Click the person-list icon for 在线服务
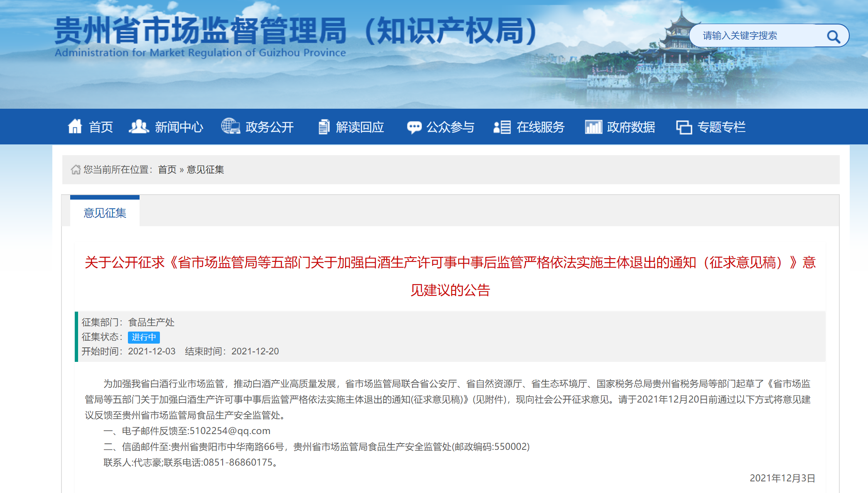This screenshot has height=493, width=868. (502, 127)
